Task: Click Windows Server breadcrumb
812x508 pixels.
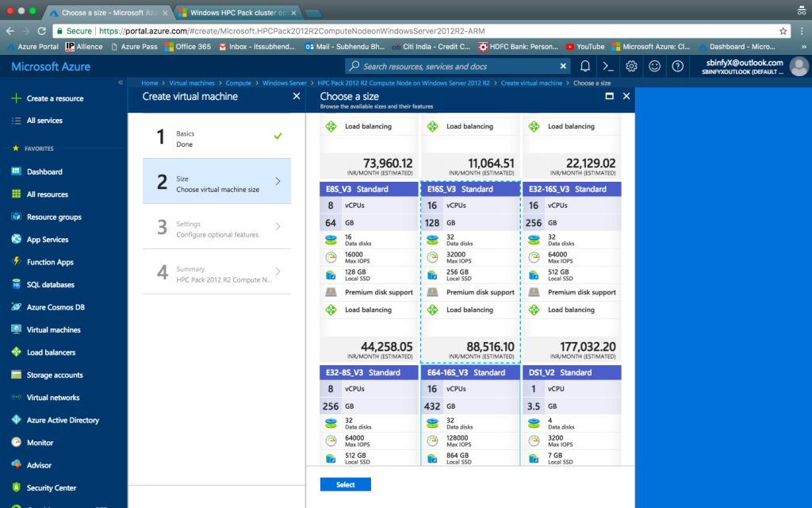Action: tap(285, 83)
